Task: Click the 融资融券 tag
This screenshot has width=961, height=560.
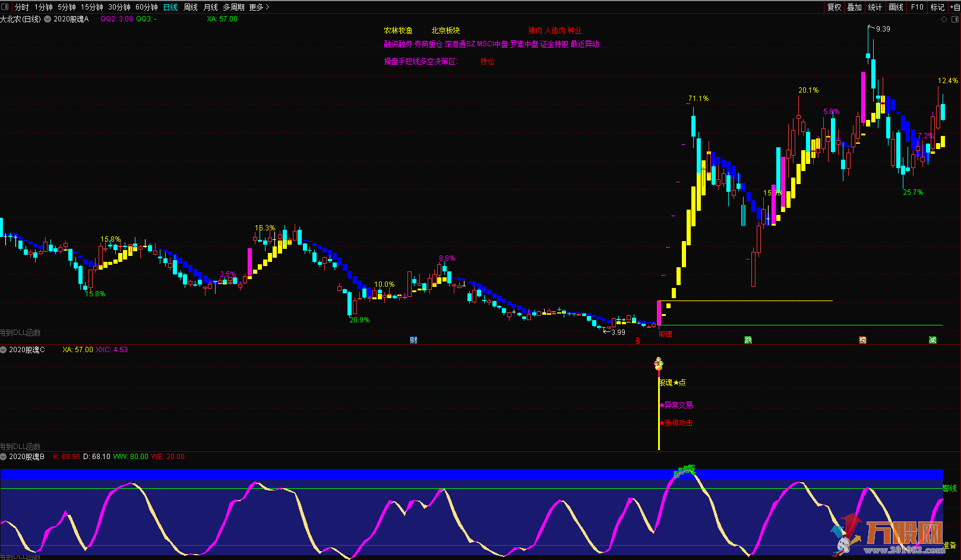Action: point(398,44)
